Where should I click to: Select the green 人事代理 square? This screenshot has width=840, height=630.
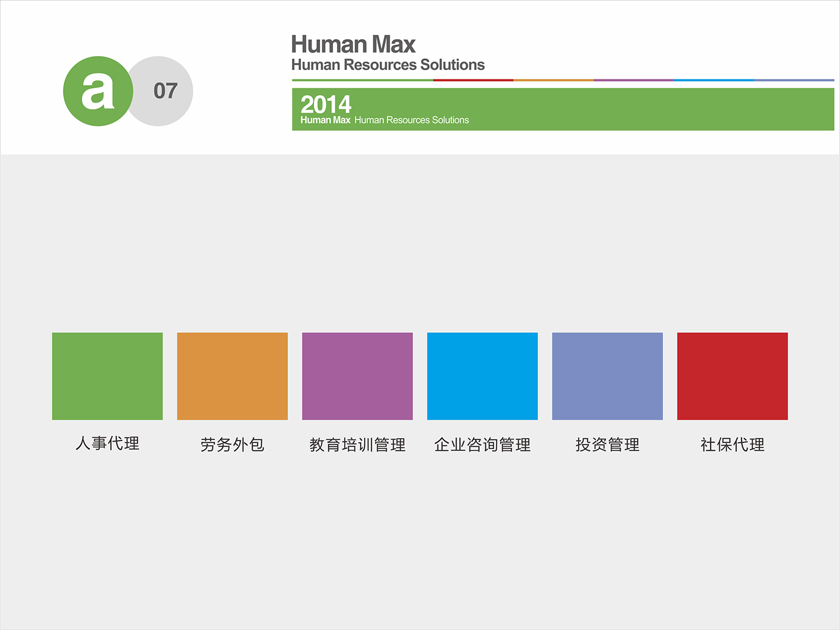coord(107,376)
